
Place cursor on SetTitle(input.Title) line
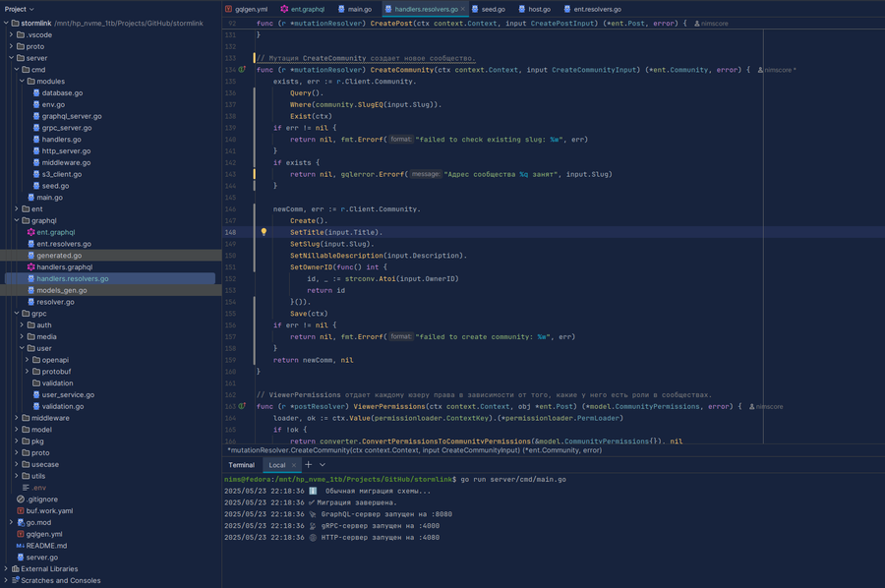point(336,232)
